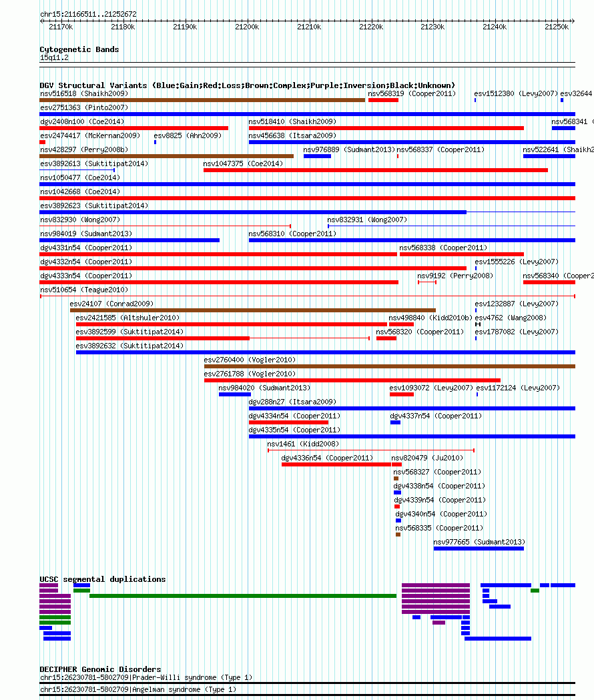Select the nsv977665 (Sudmant2013) label
Viewport: 594px width, 700px height.
(x=480, y=543)
